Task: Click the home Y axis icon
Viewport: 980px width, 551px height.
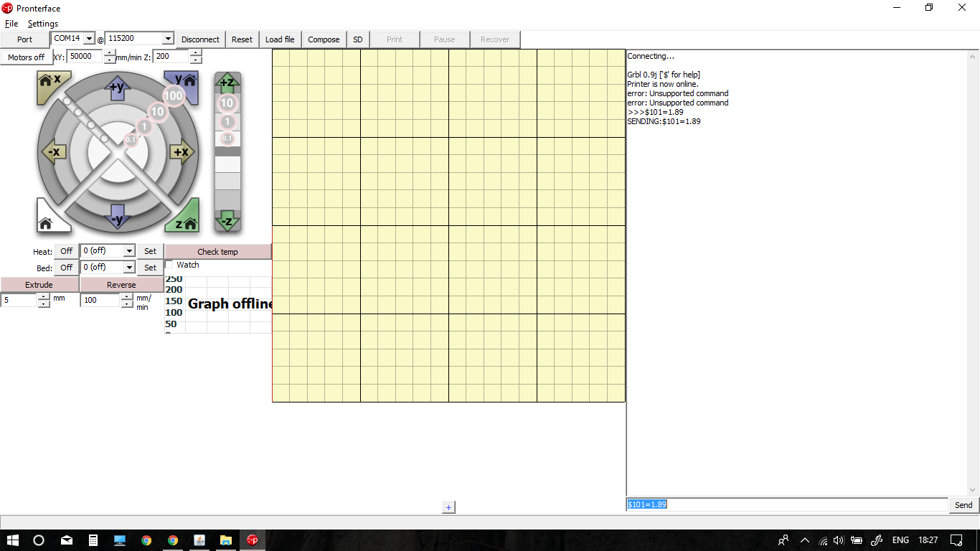Action: coord(184,83)
